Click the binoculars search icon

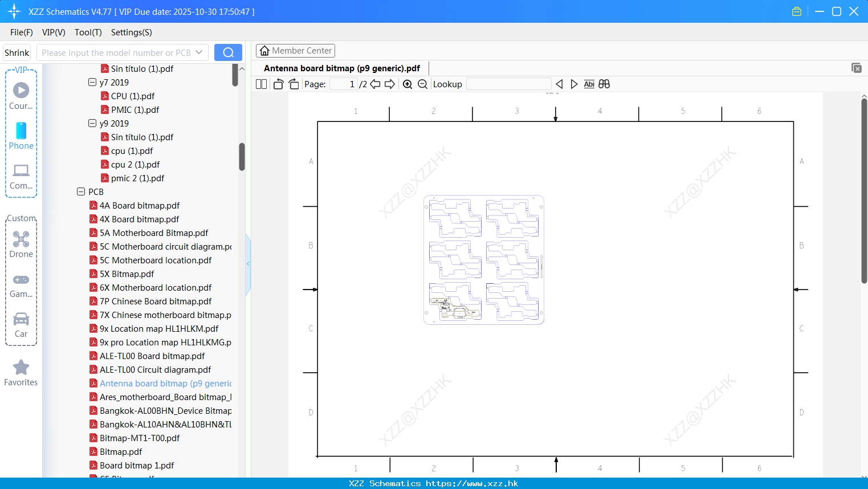click(x=604, y=84)
